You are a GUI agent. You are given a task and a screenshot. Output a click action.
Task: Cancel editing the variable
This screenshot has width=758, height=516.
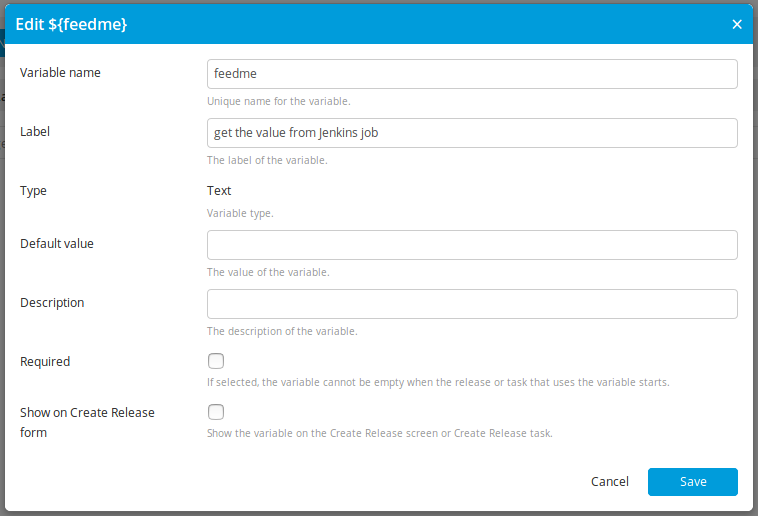[610, 482]
